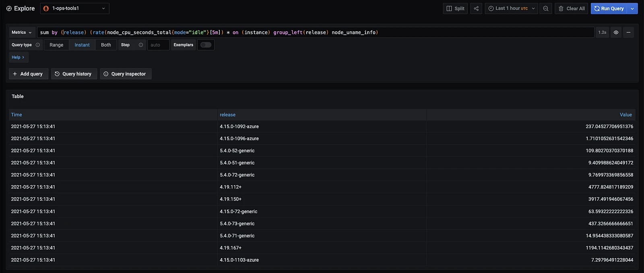This screenshot has width=644, height=273.
Task: Click the share shortened link icon
Action: click(476, 8)
